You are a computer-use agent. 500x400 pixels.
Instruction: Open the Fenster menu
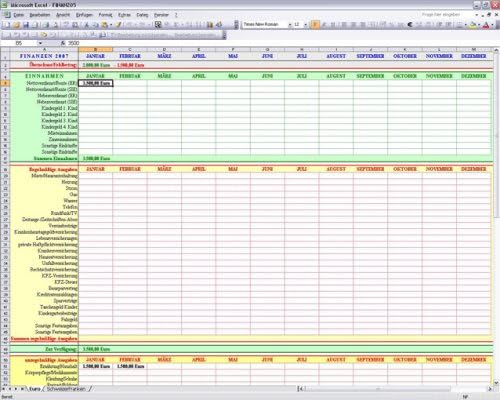[161, 15]
